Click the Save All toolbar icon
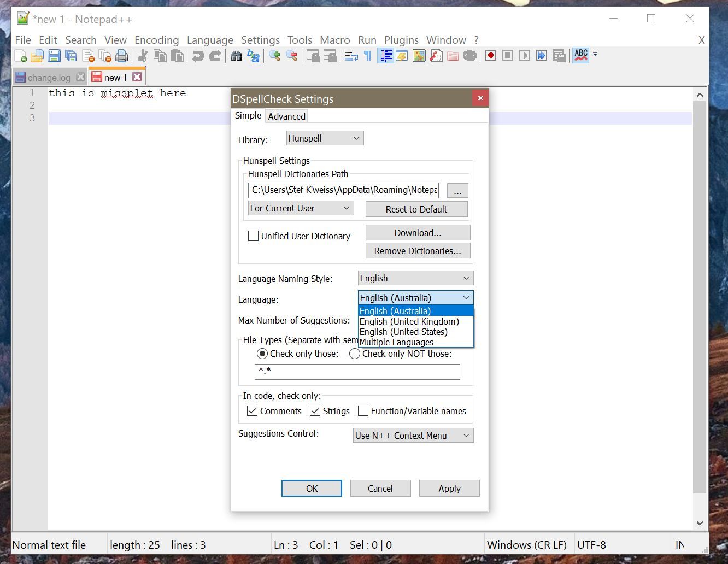Viewport: 728px width, 564px height. (71, 56)
